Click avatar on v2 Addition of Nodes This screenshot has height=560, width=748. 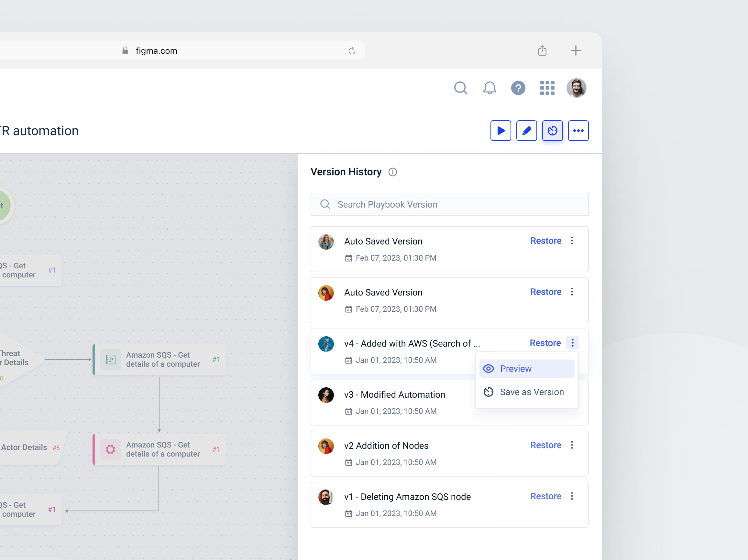tap(326, 446)
